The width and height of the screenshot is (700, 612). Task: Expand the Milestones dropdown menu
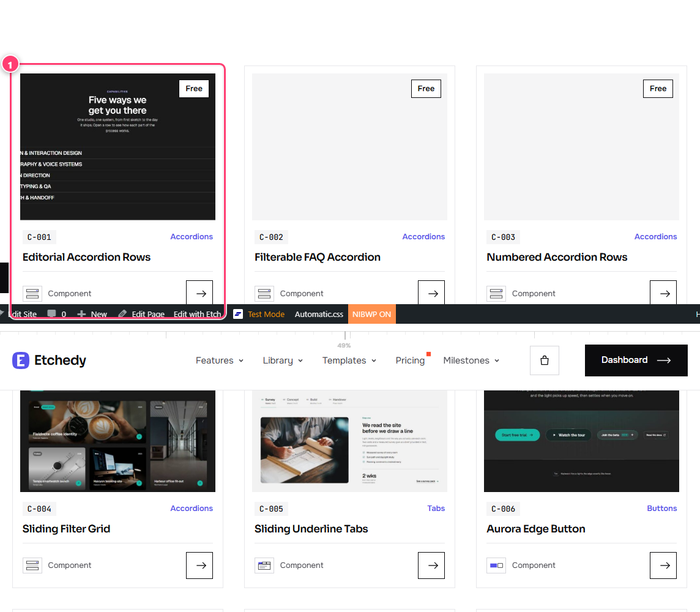[x=471, y=360]
